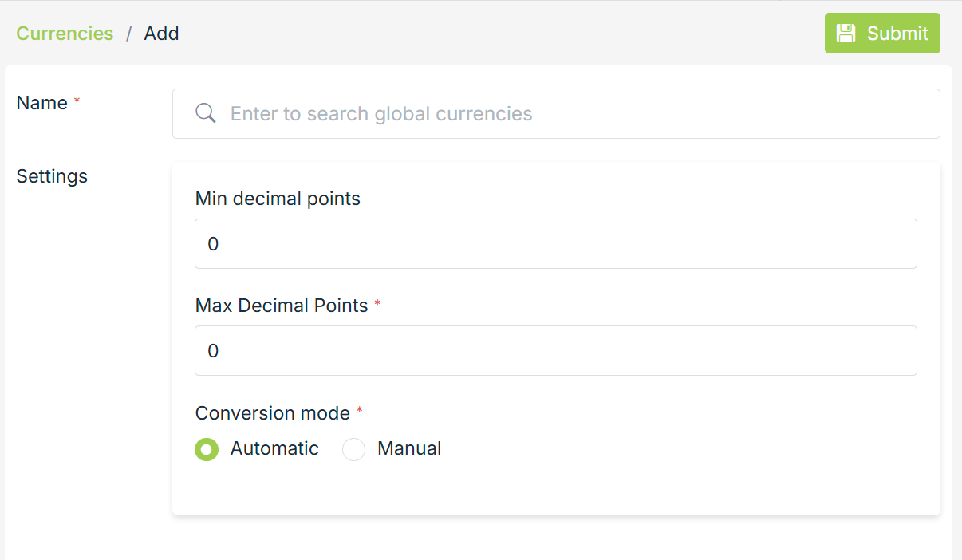Select the Automatic conversion mode radio
The width and height of the screenshot is (962, 560).
point(207,450)
